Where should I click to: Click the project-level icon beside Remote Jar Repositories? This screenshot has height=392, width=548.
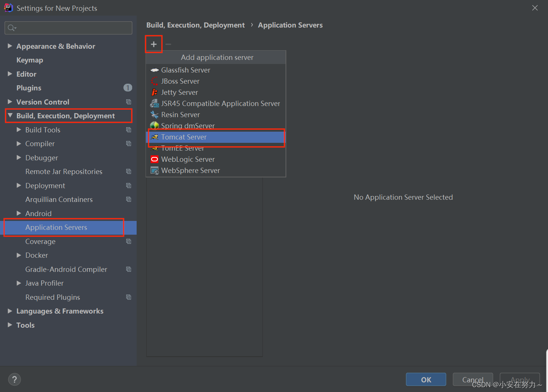click(x=128, y=171)
